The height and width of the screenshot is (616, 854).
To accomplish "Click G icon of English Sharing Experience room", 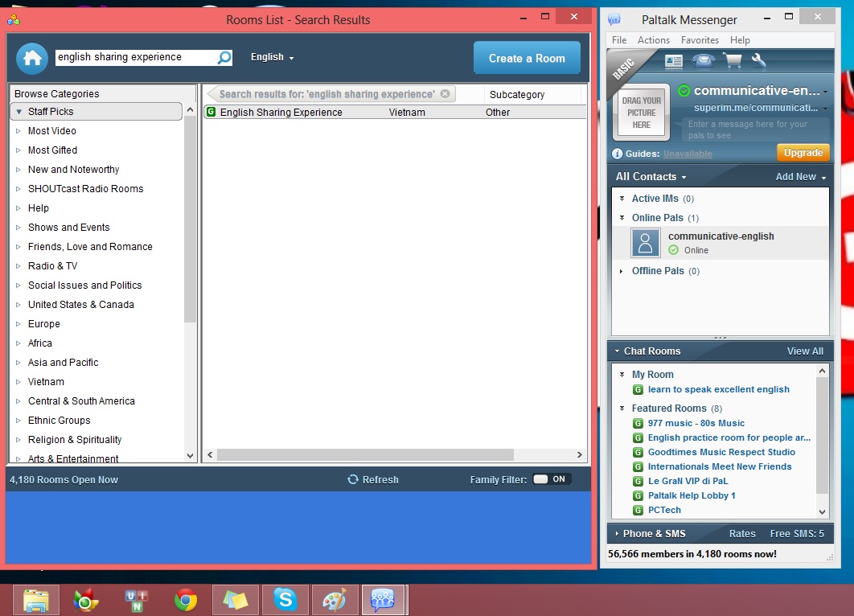I will click(211, 112).
